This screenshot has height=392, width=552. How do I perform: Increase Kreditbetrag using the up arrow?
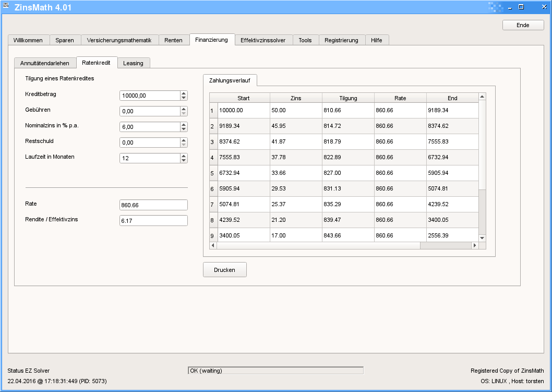[x=184, y=93]
